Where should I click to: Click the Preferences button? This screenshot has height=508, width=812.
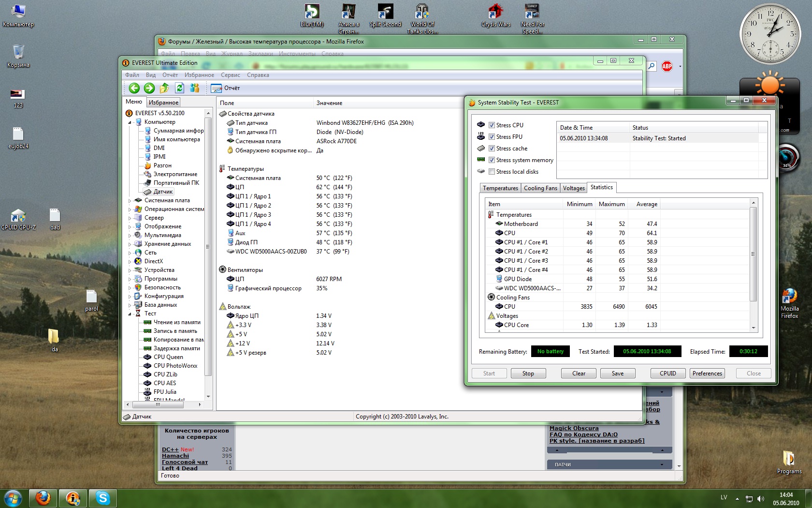point(707,374)
